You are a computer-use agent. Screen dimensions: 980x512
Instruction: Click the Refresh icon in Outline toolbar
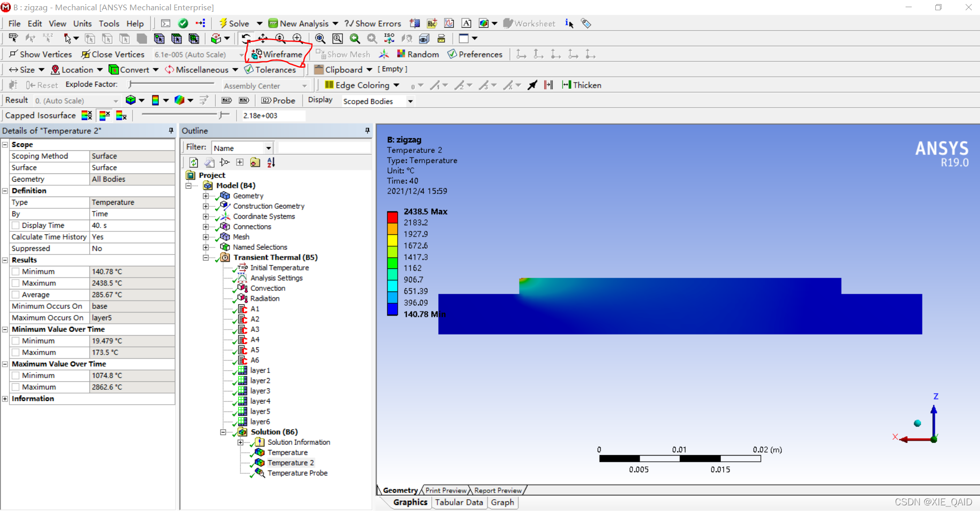[194, 163]
